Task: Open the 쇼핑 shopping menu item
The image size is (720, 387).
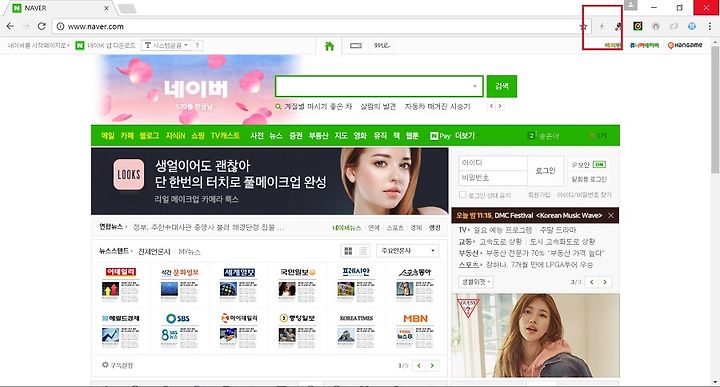Action: tap(197, 136)
